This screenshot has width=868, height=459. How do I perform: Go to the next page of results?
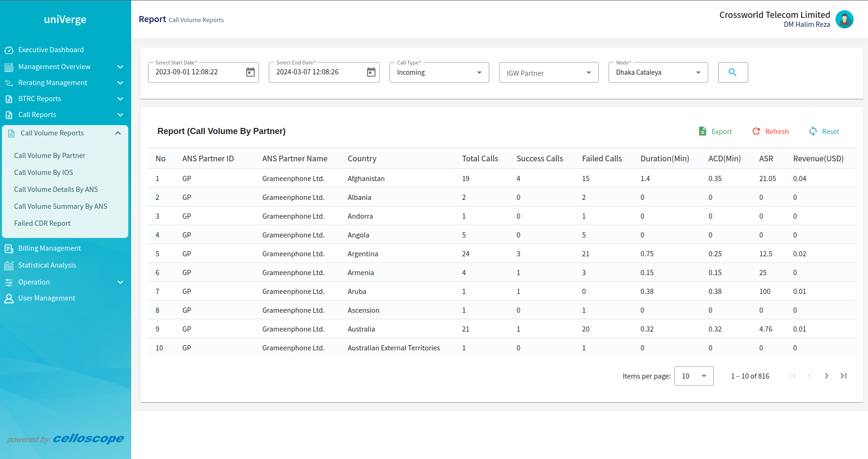pyautogui.click(x=827, y=376)
